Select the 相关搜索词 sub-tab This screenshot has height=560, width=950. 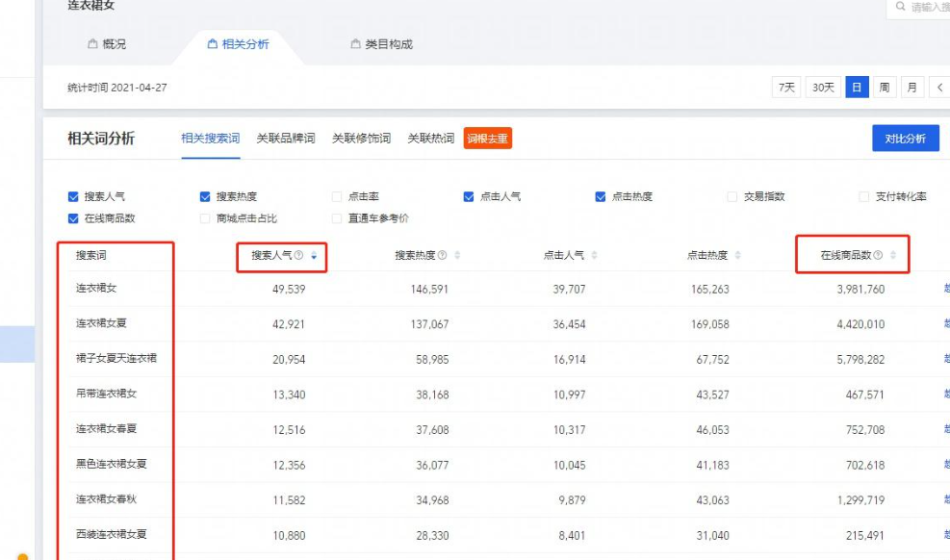(x=210, y=139)
